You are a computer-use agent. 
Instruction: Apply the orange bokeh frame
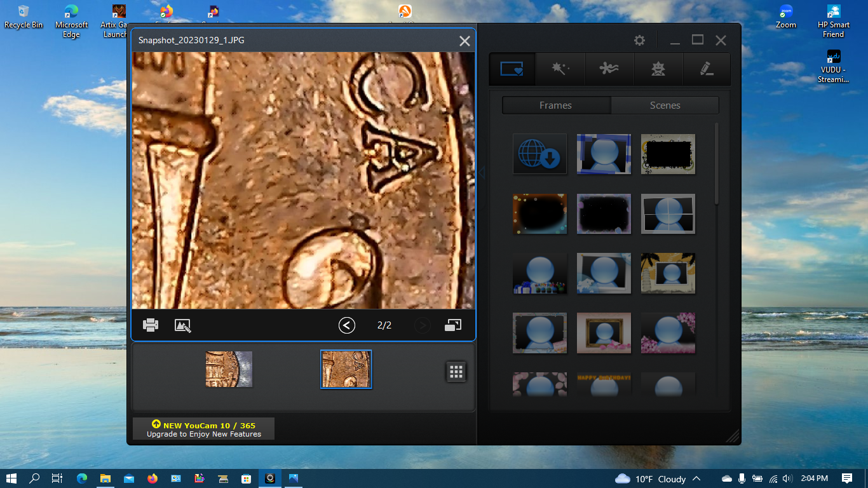coord(539,214)
